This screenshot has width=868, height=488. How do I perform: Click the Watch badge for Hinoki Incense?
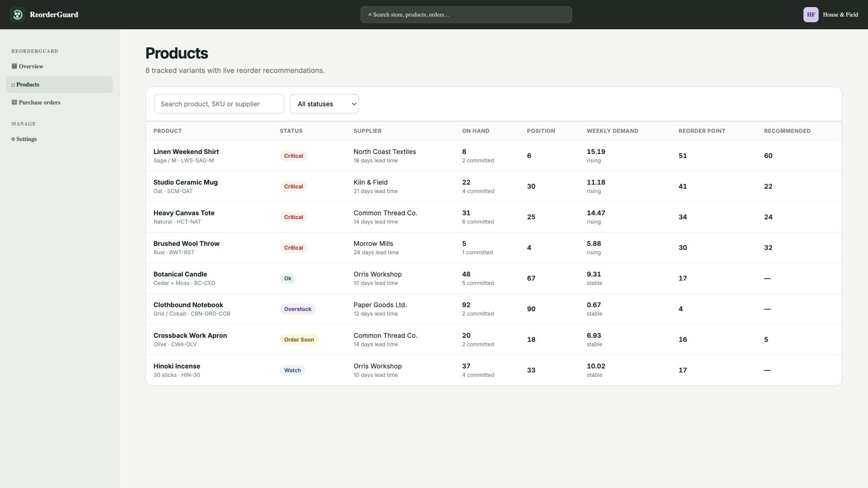(x=292, y=370)
